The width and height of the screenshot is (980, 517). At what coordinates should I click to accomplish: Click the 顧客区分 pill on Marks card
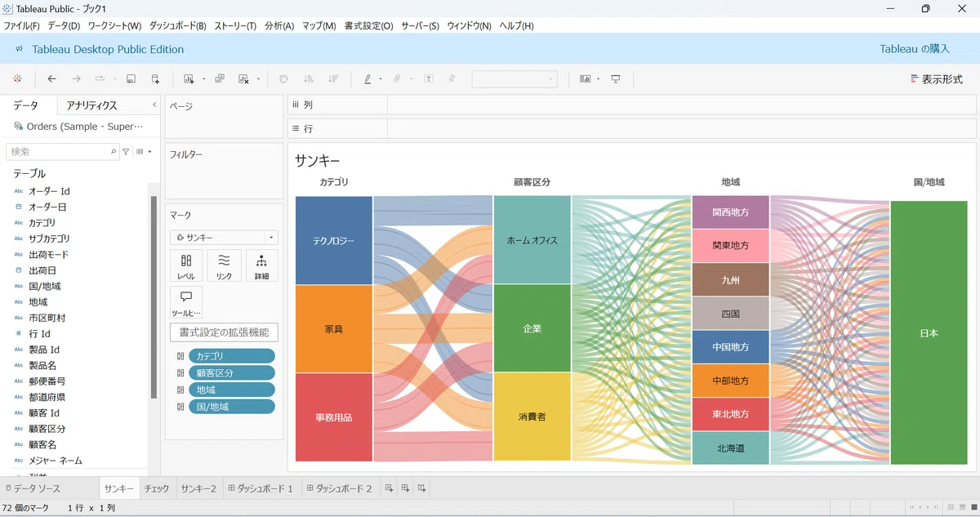click(x=231, y=373)
